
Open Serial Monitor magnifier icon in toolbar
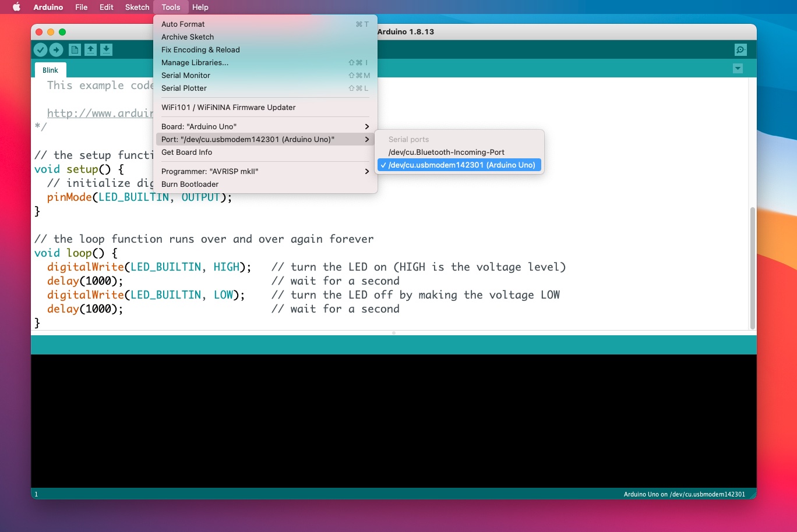click(740, 50)
